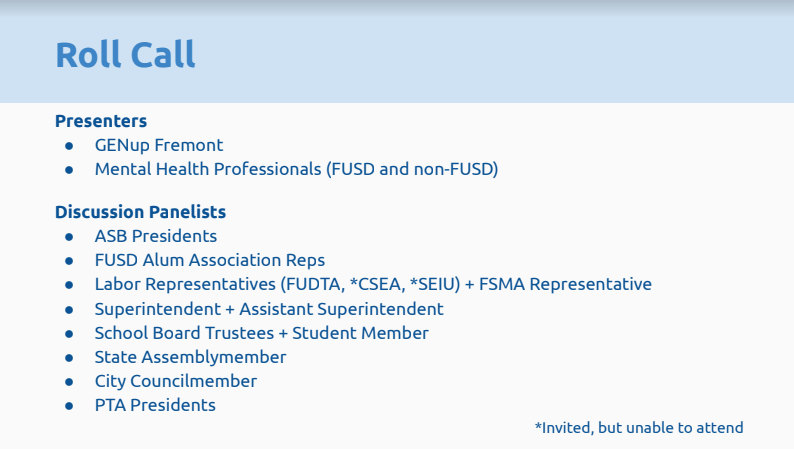
Task: Select the *CSEA label
Action: pos(378,284)
